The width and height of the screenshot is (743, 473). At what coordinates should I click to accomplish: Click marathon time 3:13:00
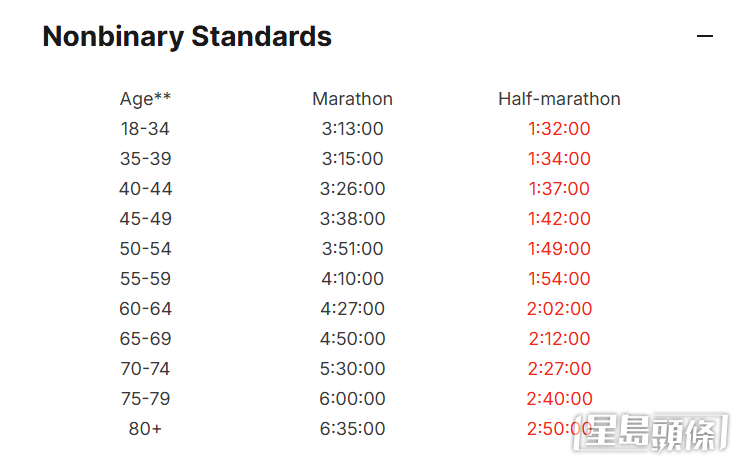(x=352, y=129)
